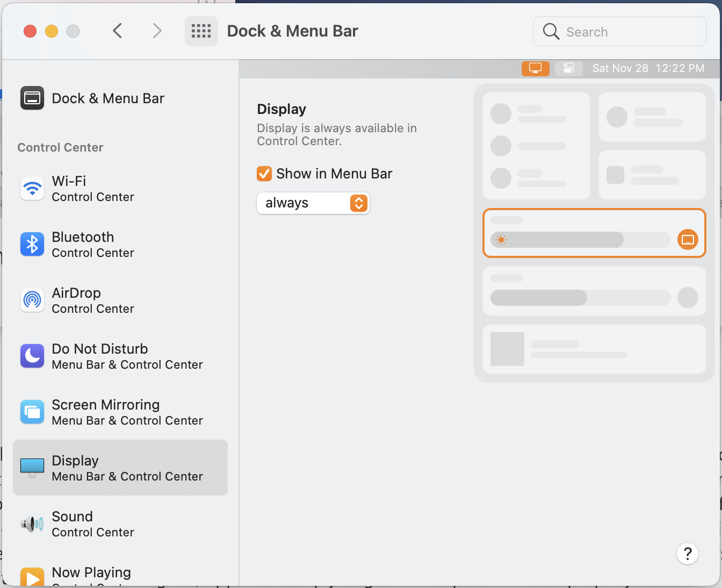The height and width of the screenshot is (588, 722).
Task: Select AirDrop Control Center row
Action: coord(120,300)
